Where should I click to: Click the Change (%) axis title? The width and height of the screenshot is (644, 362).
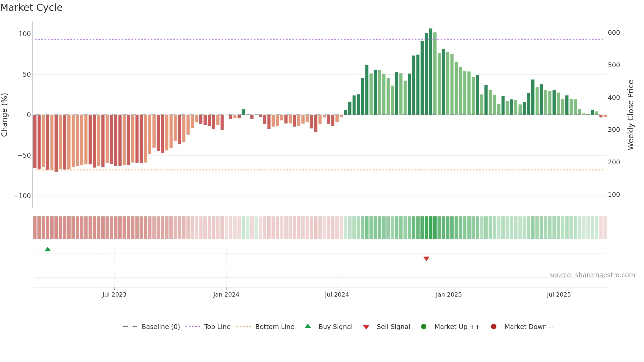coord(5,115)
